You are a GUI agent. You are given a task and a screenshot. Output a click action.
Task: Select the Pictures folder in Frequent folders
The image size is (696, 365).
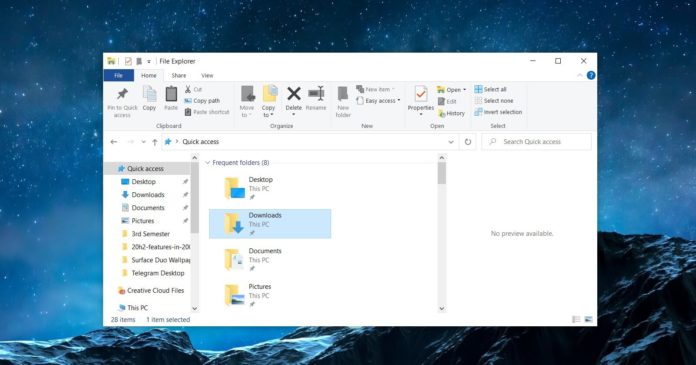pos(270,295)
